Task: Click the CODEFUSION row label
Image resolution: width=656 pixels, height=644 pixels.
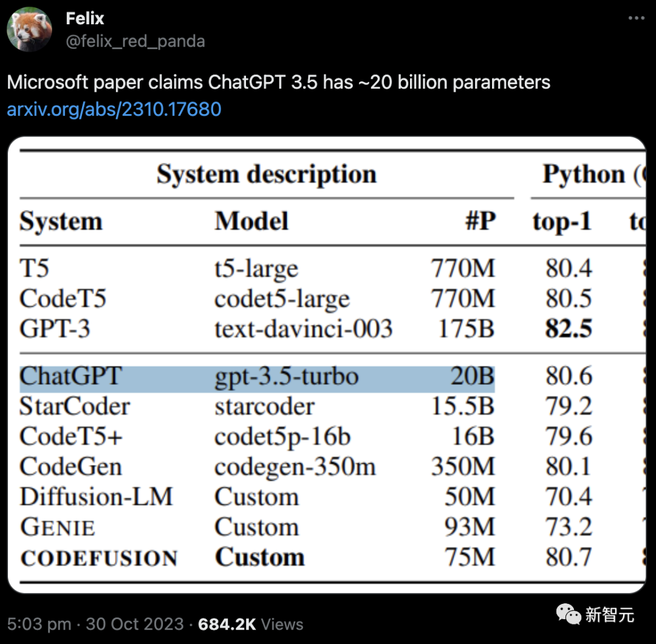Action: click(98, 558)
